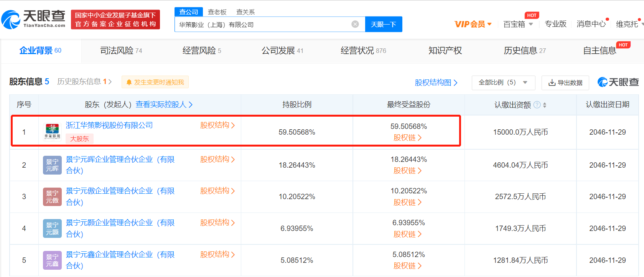
Task: Open 股权链 for 6.93955% row
Action: (x=408, y=234)
